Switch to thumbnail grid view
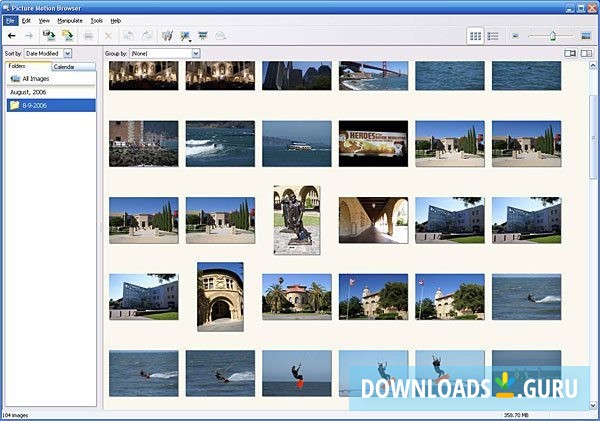Image resolution: width=600 pixels, height=421 pixels. click(476, 36)
